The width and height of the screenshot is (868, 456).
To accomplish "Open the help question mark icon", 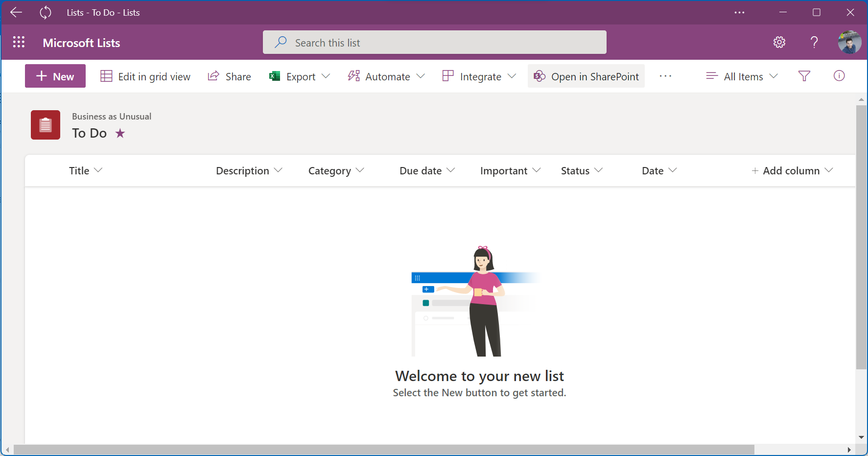I will click(x=814, y=43).
